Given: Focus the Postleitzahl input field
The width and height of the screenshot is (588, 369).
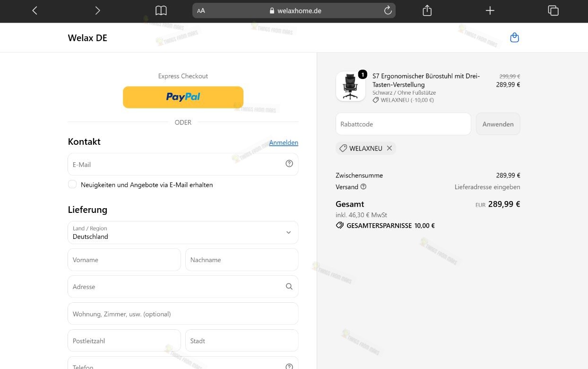Looking at the screenshot, I should tap(124, 341).
